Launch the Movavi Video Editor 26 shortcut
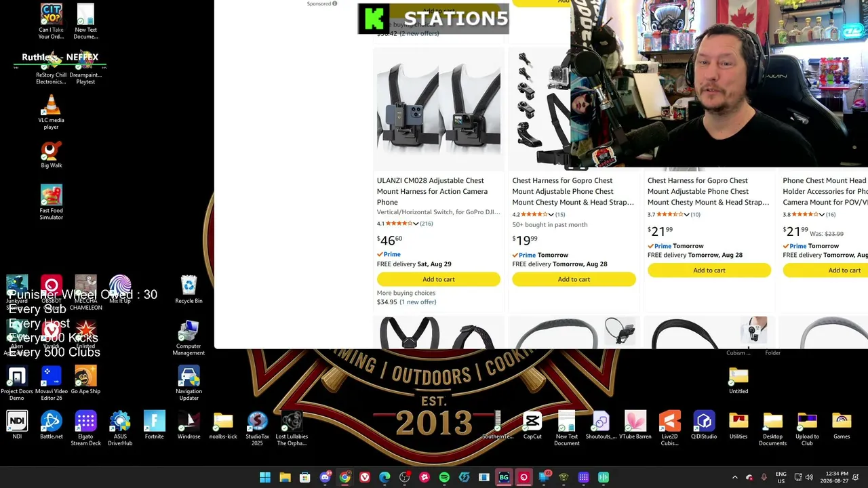 point(51,384)
